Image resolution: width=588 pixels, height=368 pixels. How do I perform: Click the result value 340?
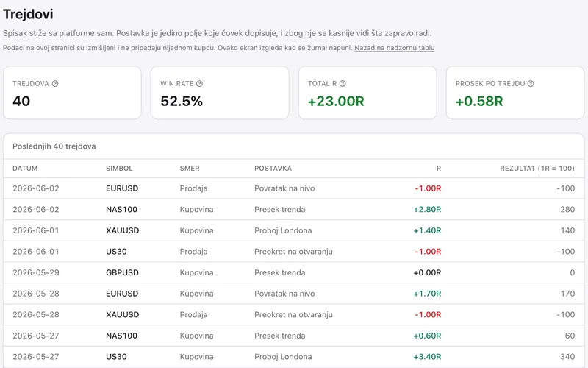point(567,357)
